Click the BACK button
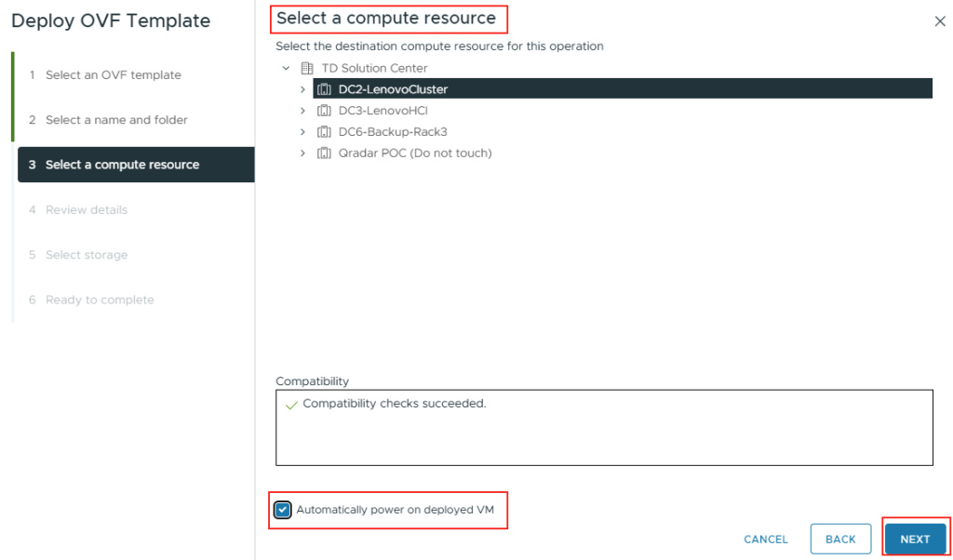This screenshot has width=953, height=560. pos(840,540)
